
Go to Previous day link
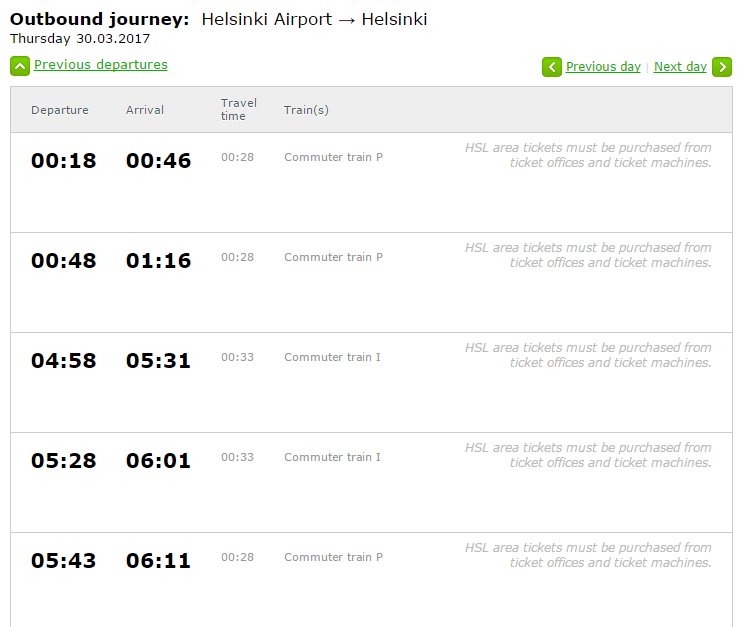[x=603, y=67]
